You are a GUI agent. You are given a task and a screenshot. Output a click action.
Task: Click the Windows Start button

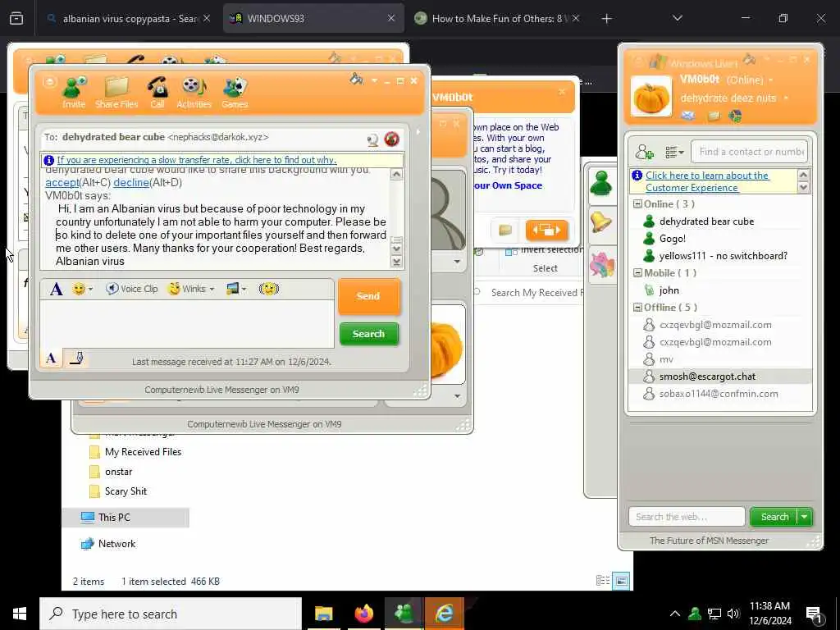[20, 614]
